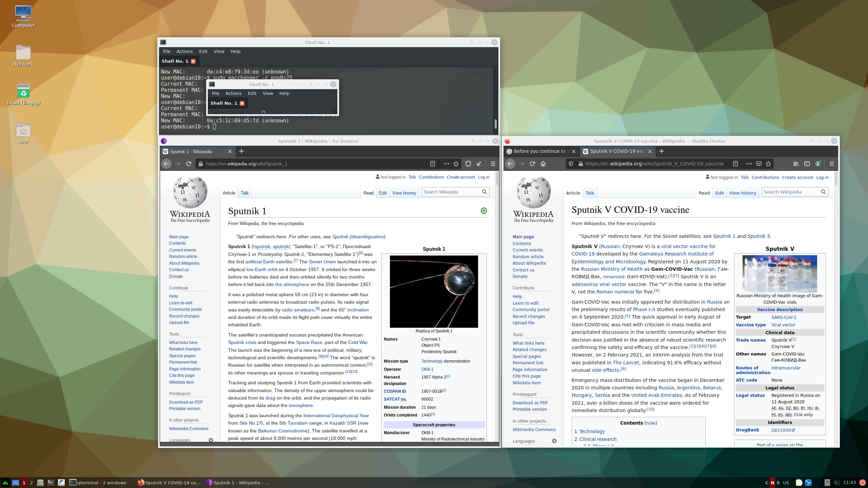The height and width of the screenshot is (488, 868).
Task: Unmute the muted volume icon in the tray
Action: click(837, 483)
